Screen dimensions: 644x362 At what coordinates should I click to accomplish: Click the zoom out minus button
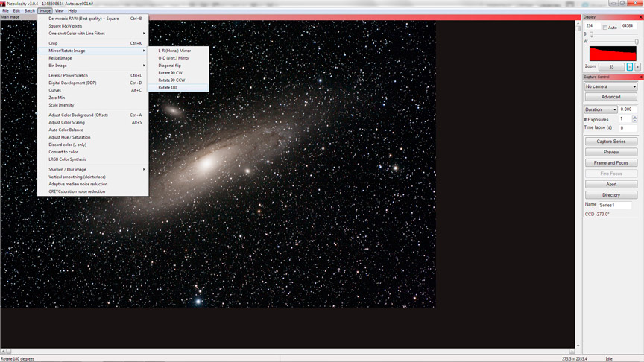click(630, 67)
